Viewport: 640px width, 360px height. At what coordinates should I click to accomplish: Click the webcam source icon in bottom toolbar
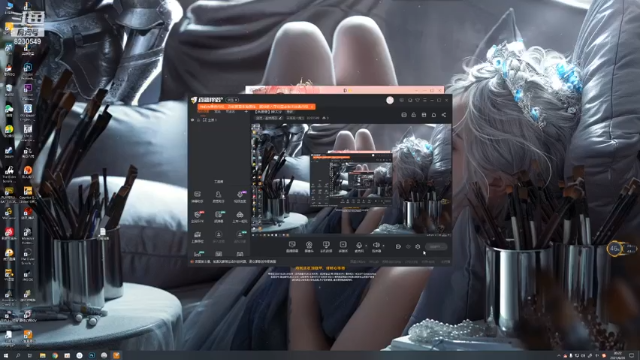point(309,245)
